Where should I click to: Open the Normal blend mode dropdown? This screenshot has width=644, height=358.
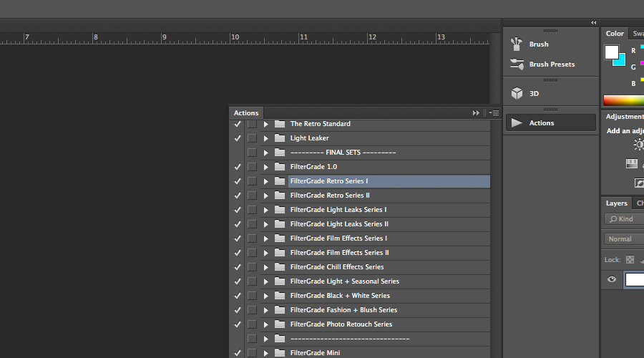coord(624,239)
